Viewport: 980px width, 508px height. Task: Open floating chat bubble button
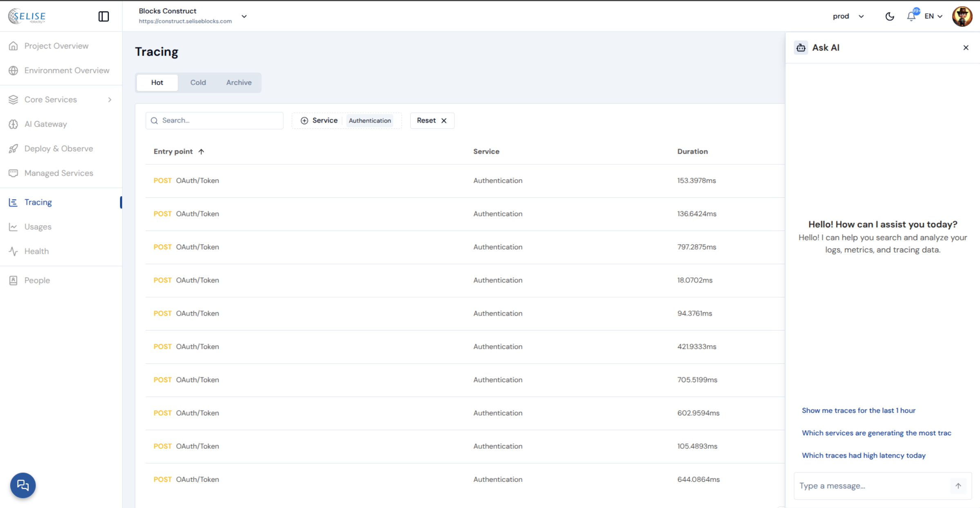(x=23, y=485)
